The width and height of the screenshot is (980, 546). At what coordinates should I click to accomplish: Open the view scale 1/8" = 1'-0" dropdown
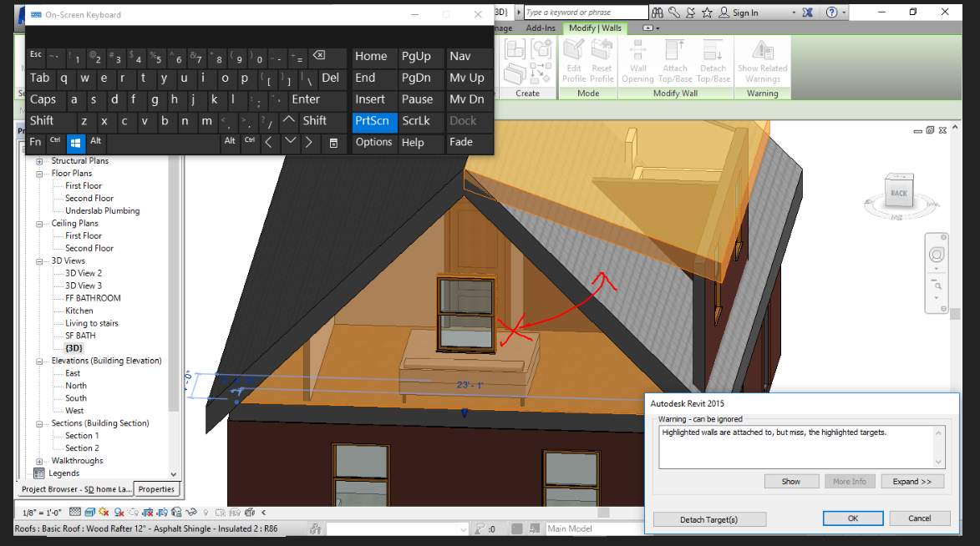pyautogui.click(x=42, y=513)
